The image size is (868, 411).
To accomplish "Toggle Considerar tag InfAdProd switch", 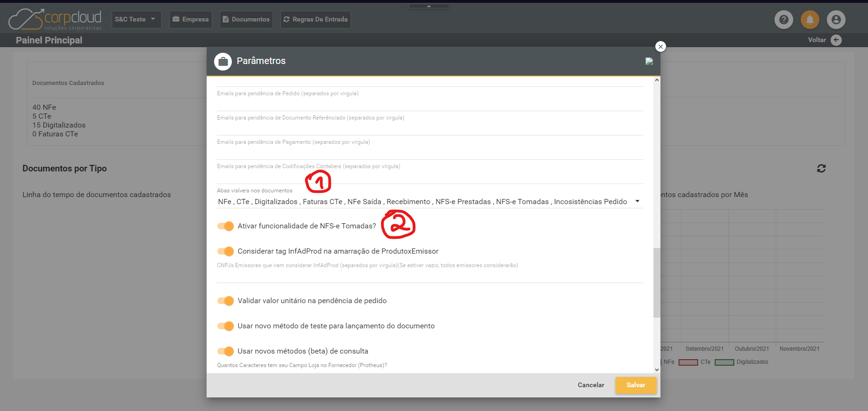I will point(225,251).
